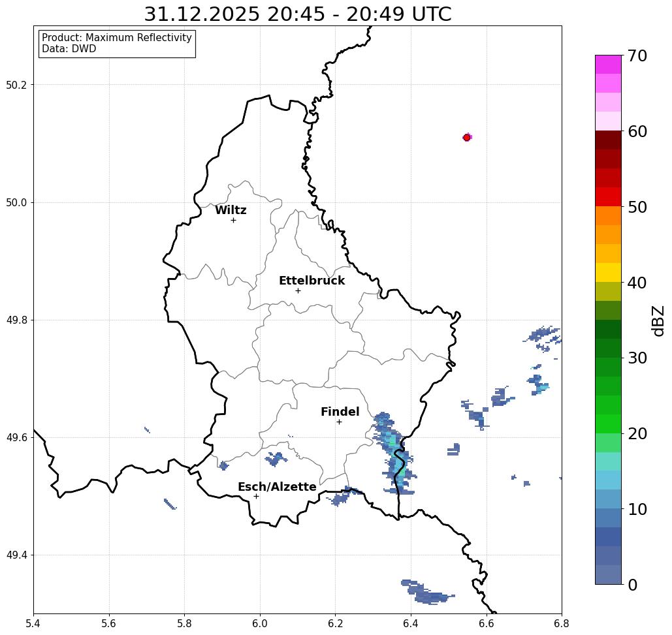Click the 30 tick on the colorbar

637,358
